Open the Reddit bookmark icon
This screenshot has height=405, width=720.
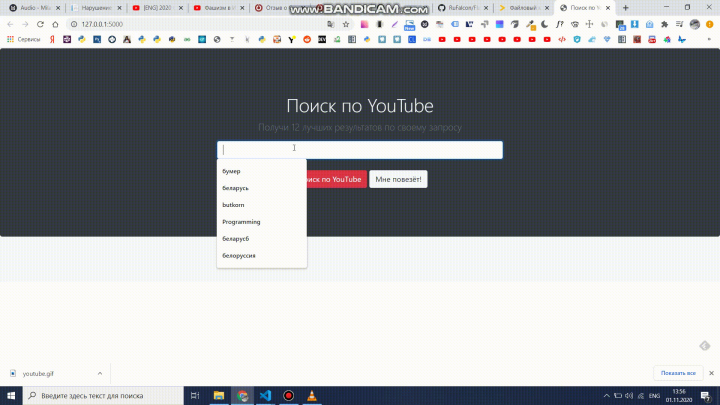(307, 39)
